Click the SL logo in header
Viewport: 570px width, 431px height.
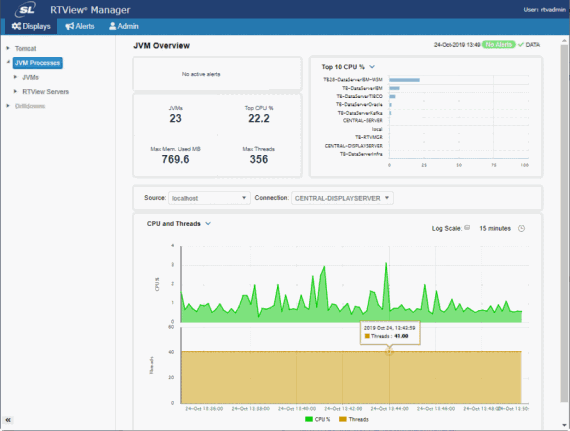[x=26, y=9]
